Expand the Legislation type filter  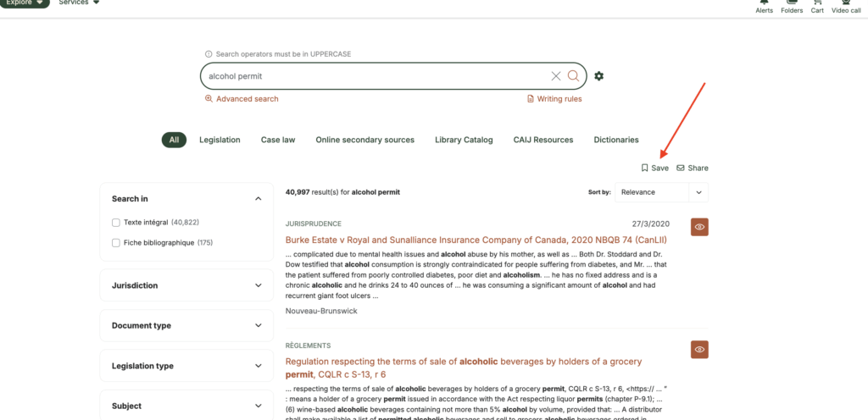tap(186, 366)
